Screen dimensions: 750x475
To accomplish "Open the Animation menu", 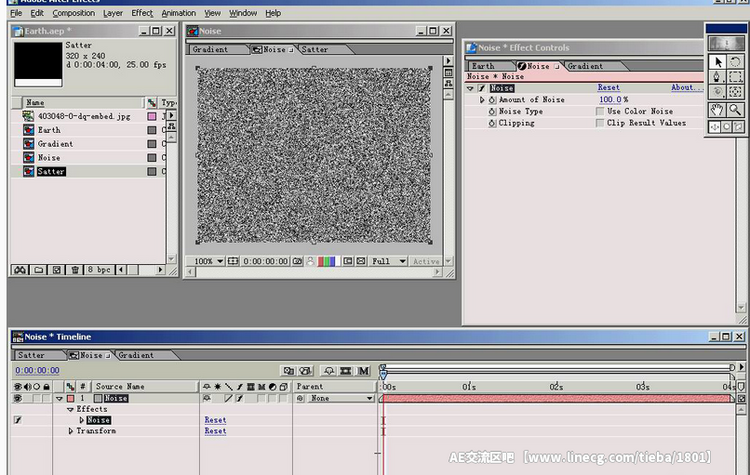I will (178, 13).
